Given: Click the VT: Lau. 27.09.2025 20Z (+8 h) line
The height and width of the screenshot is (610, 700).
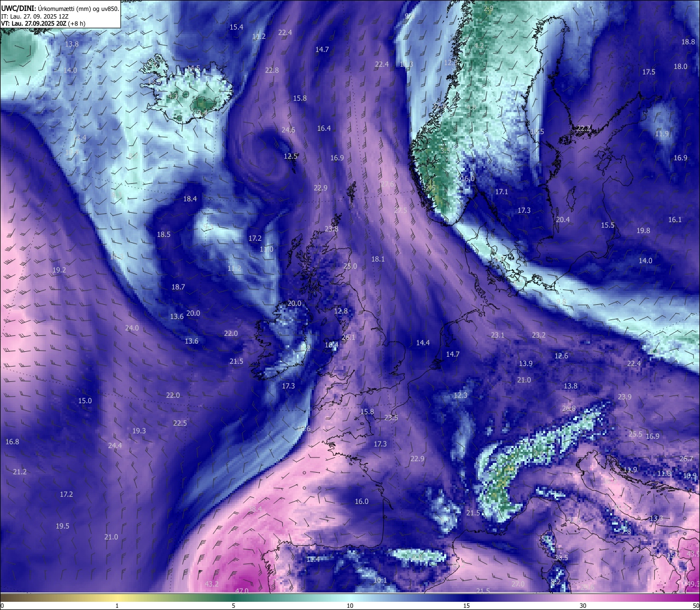Looking at the screenshot, I should pos(43,24).
